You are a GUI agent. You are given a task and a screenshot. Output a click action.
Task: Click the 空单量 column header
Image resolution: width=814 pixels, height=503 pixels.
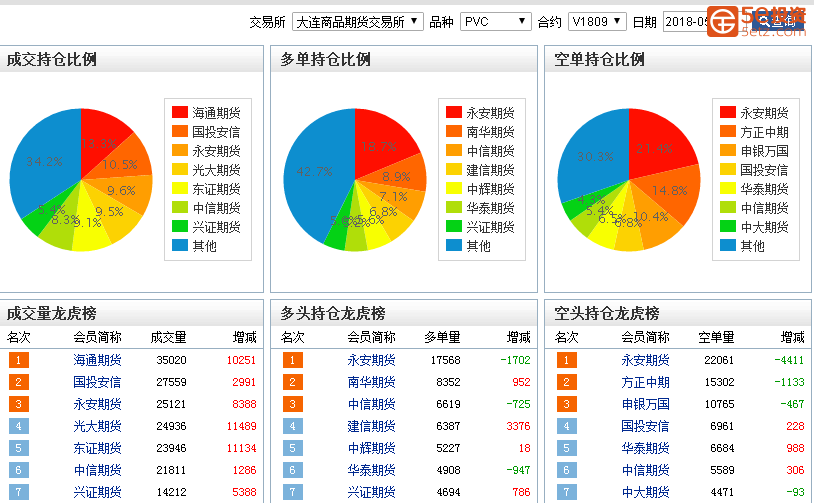point(716,337)
